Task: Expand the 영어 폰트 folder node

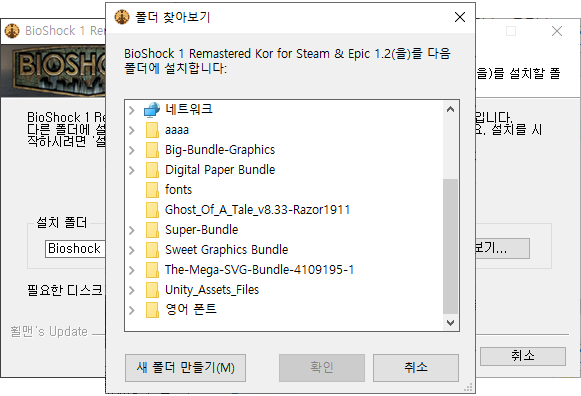Action: pyautogui.click(x=132, y=310)
